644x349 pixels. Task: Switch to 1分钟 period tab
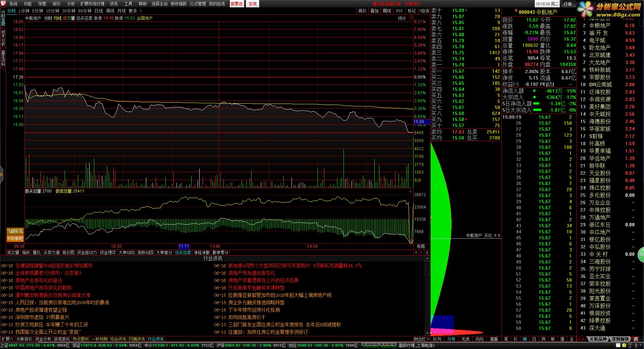(24, 11)
